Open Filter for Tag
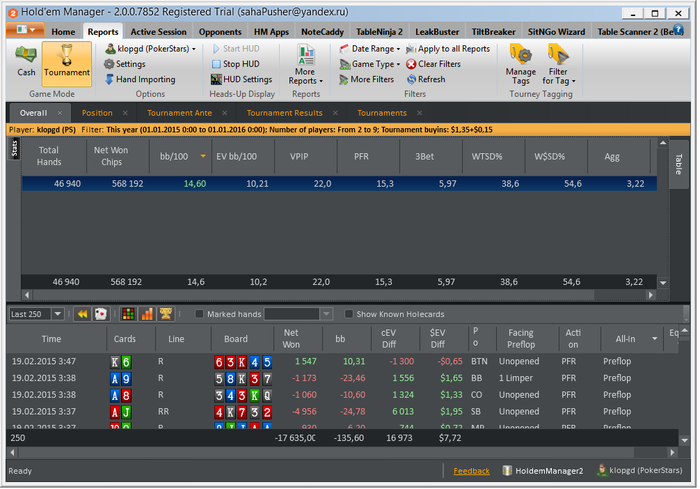The width and height of the screenshot is (700, 489). click(x=558, y=64)
